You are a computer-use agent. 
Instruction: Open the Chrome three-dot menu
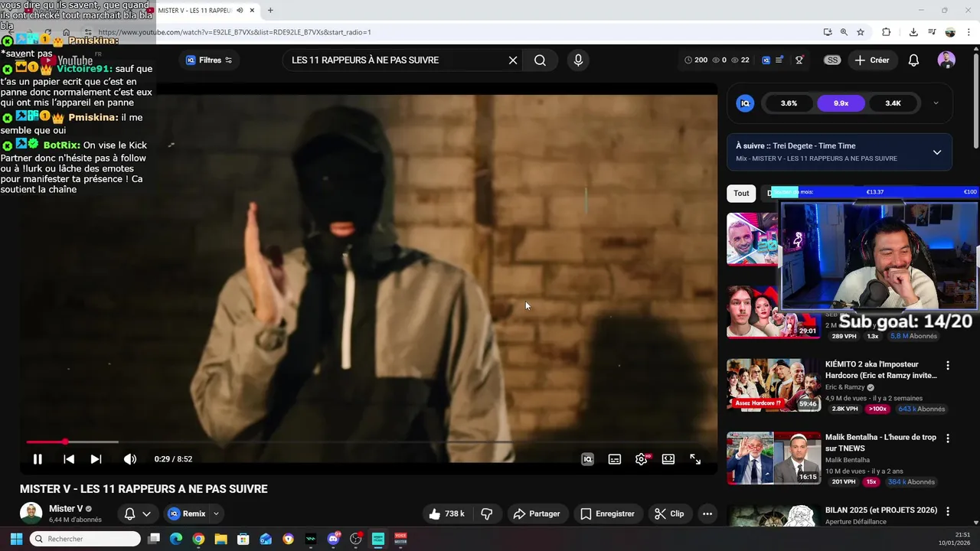tap(969, 32)
